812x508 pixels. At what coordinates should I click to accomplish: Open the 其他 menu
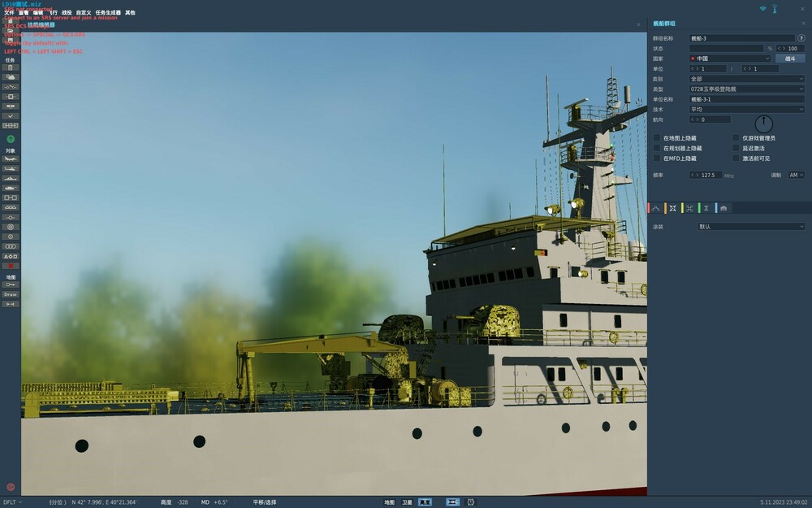pyautogui.click(x=130, y=12)
